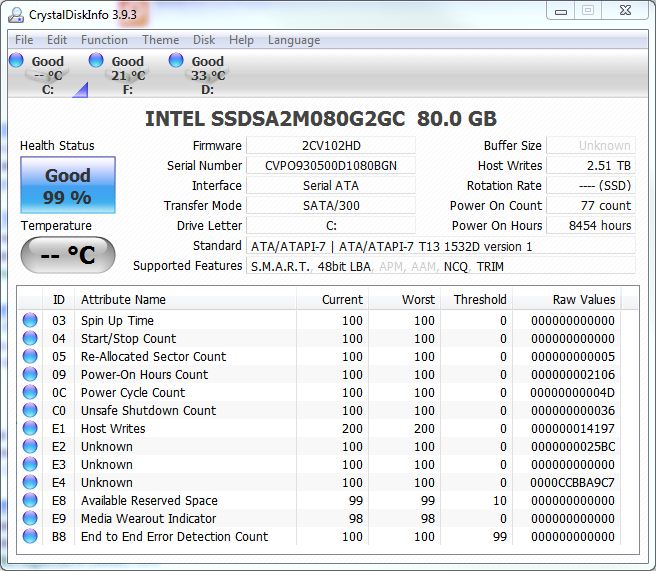The height and width of the screenshot is (571, 656).
Task: Click the Worst column header
Action: coord(405,300)
